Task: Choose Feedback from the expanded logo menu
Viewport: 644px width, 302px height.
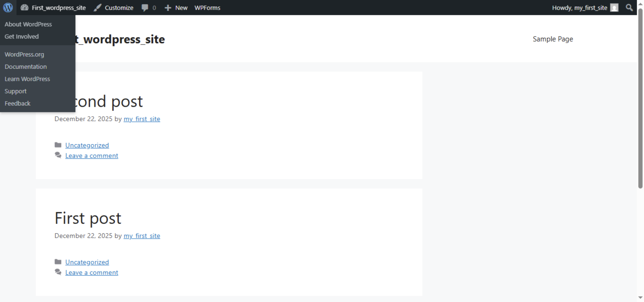Action: coord(17,103)
